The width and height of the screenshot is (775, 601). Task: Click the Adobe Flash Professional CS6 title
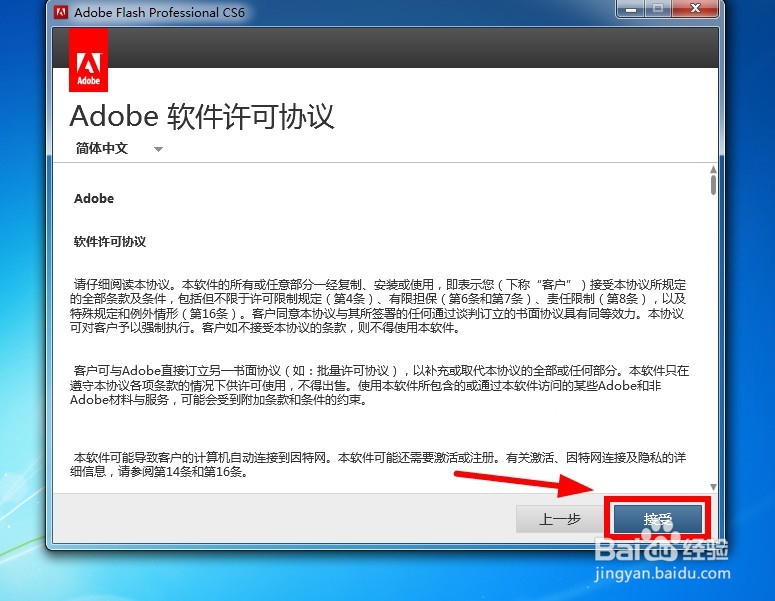click(x=159, y=12)
